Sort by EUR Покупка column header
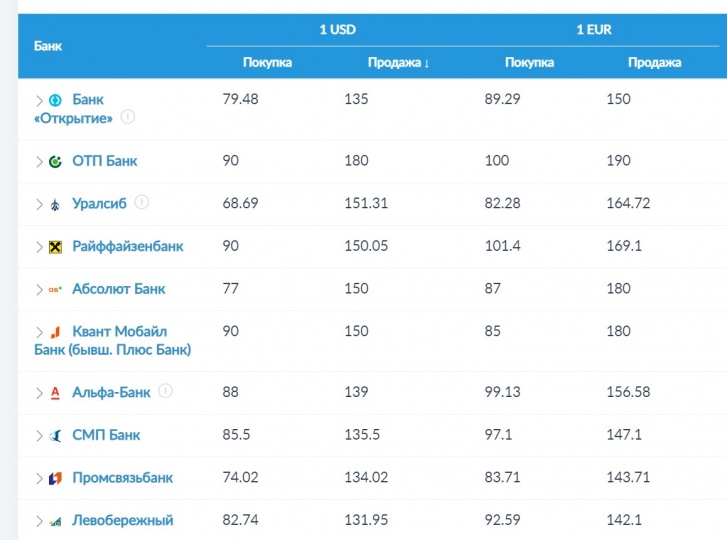 529,62
